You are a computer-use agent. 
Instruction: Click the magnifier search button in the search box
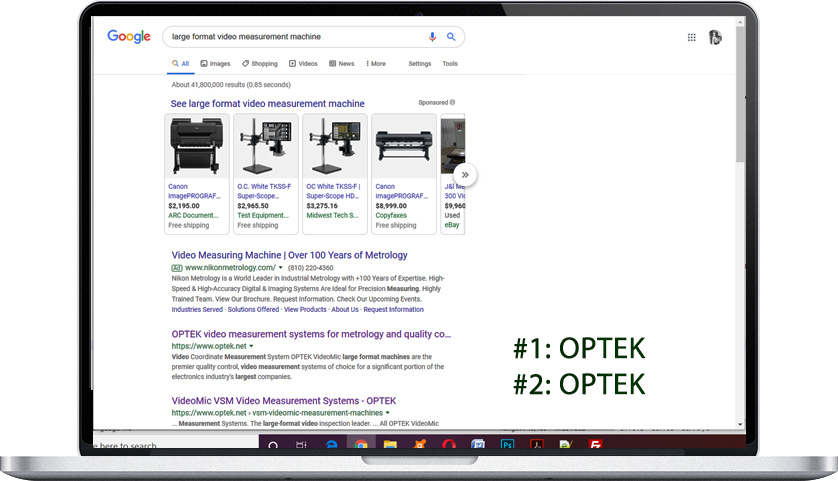click(451, 36)
